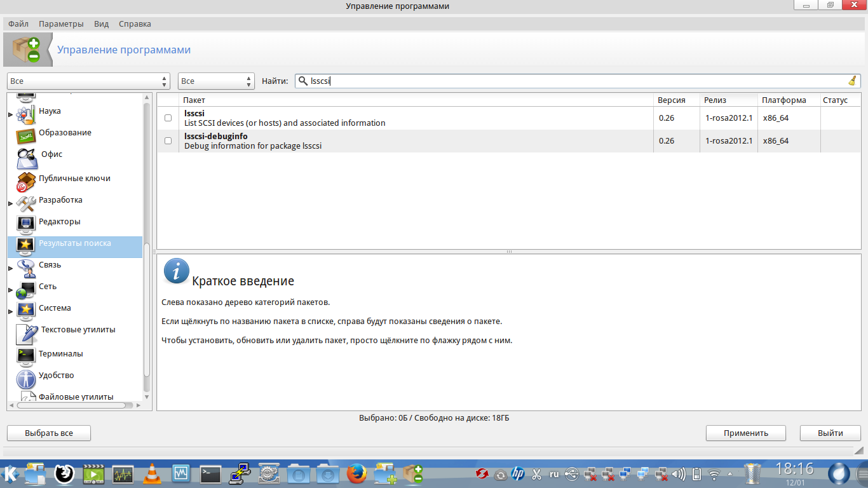Open the Справка menu
Image resolution: width=868 pixels, height=488 pixels.
click(135, 24)
